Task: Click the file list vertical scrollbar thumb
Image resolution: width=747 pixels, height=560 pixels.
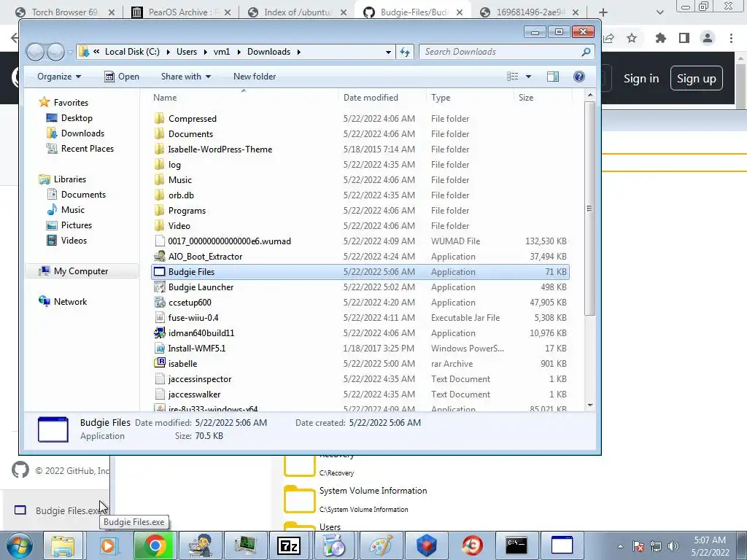Action: pos(589,209)
